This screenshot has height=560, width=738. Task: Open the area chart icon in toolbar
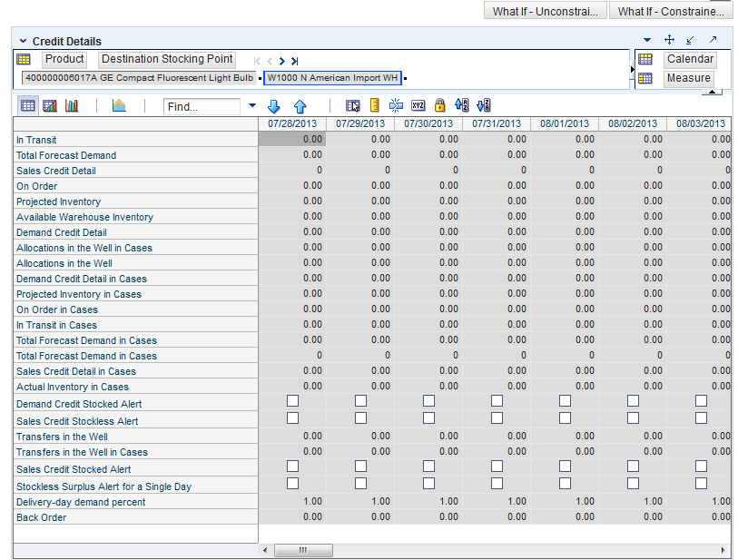[x=119, y=105]
